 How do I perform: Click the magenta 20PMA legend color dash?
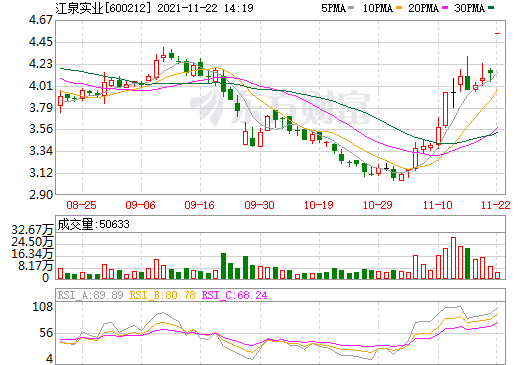445,8
